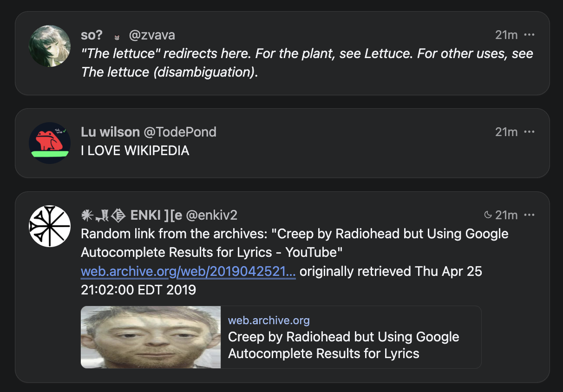563x392 pixels.
Task: Click the 'Creep by Radiohead' preview card title
Action: 343,345
